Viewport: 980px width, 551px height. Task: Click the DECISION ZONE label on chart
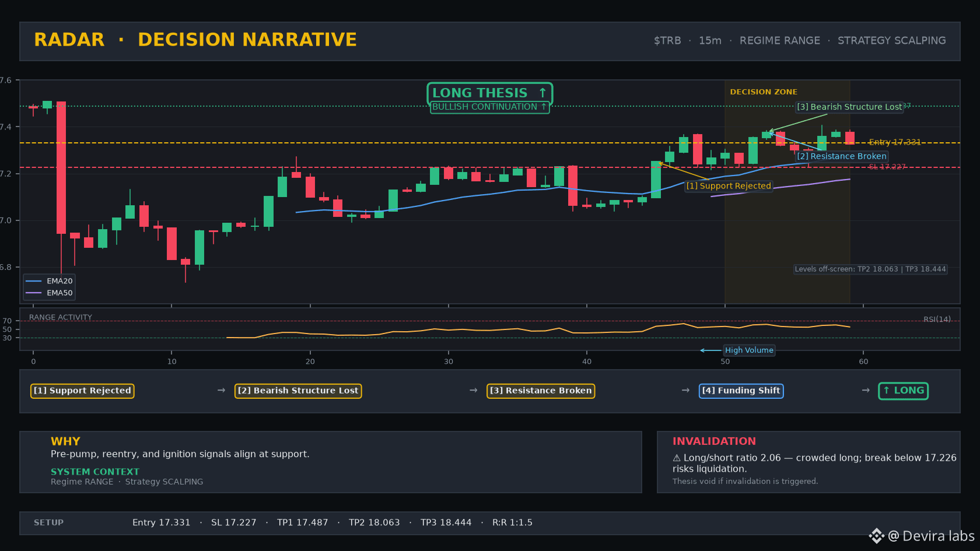pos(764,92)
